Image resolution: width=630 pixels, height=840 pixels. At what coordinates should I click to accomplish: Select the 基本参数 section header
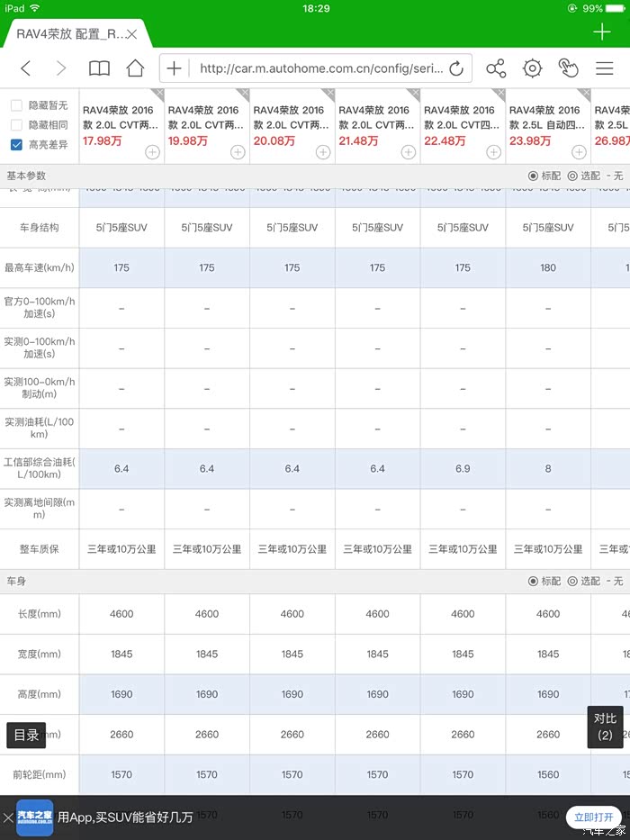(26, 176)
